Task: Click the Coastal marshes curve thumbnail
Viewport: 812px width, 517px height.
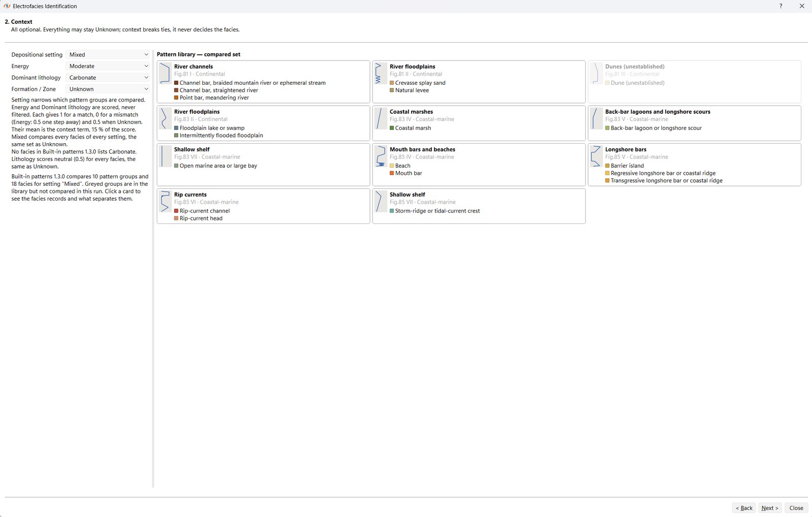Action: pos(381,119)
